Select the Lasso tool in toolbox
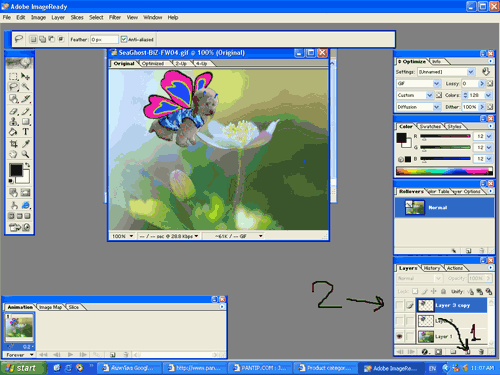The height and width of the screenshot is (375, 500). tap(13, 87)
